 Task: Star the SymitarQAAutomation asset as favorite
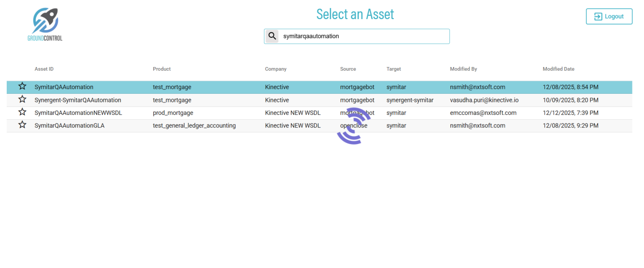[x=22, y=87]
